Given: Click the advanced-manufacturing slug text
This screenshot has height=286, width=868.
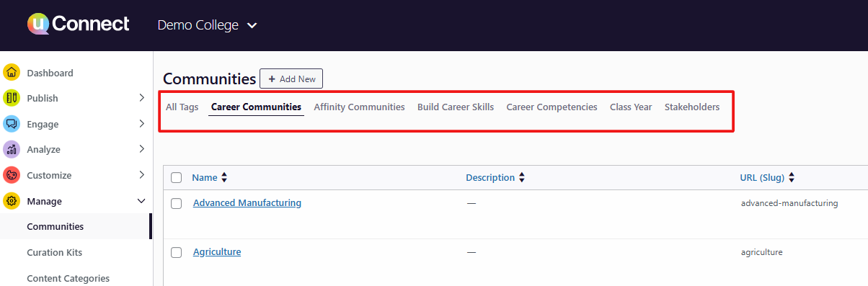Looking at the screenshot, I should pyautogui.click(x=789, y=203).
